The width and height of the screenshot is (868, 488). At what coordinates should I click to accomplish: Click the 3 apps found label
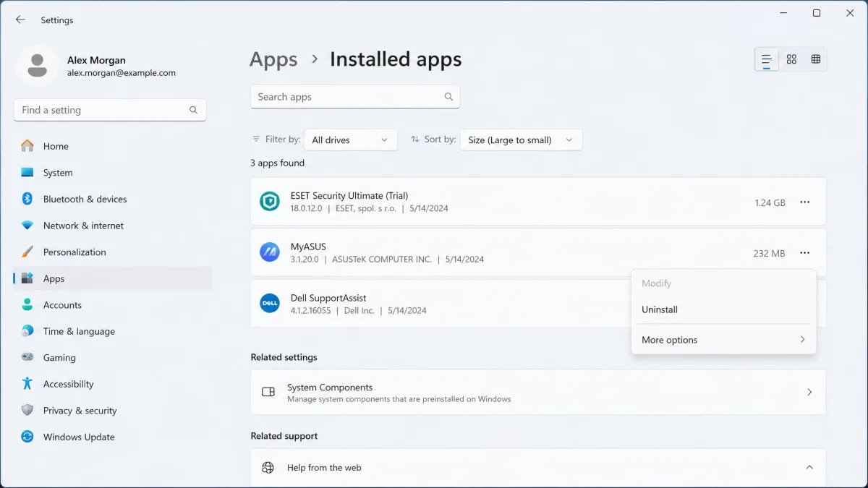pyautogui.click(x=277, y=163)
